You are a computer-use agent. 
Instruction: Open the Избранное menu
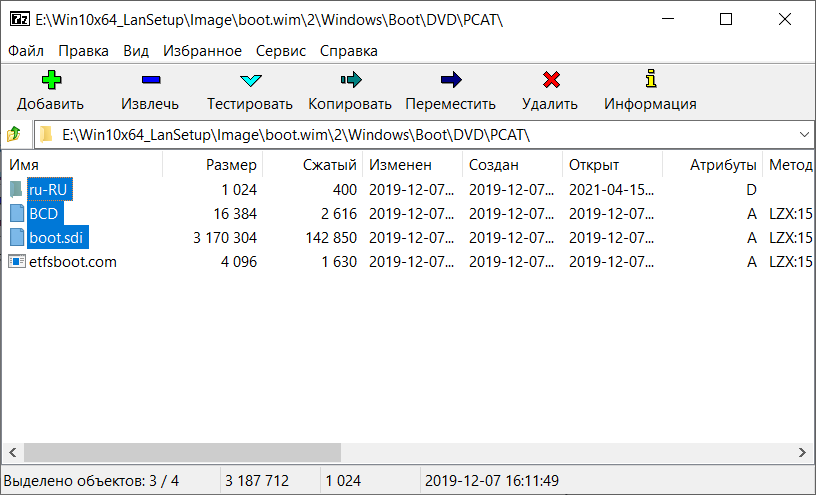coord(202,51)
